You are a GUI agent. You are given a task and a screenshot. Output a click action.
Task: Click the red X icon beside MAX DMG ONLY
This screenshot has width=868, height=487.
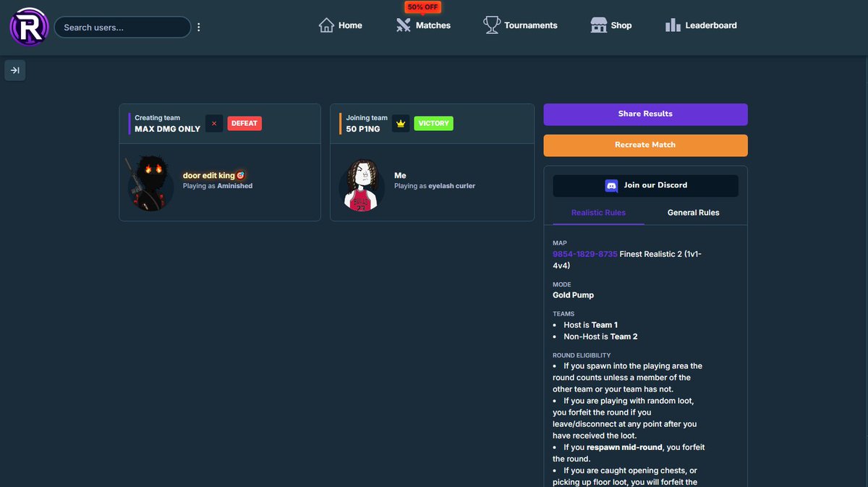tap(214, 124)
